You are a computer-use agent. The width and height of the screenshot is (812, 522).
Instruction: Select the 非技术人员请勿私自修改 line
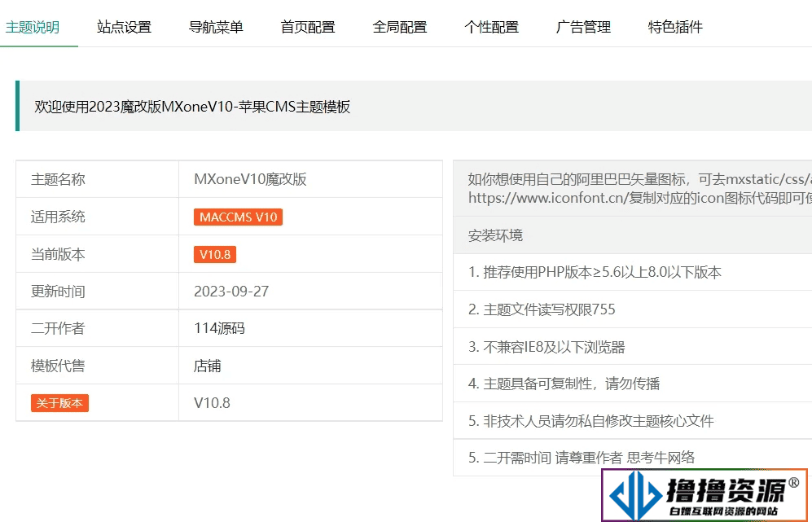(590, 421)
